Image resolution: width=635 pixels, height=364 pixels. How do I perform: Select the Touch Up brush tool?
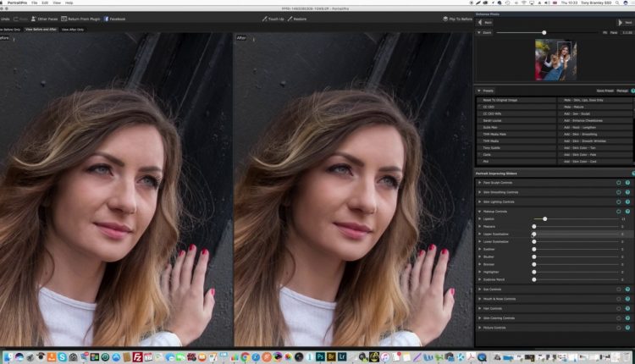273,19
